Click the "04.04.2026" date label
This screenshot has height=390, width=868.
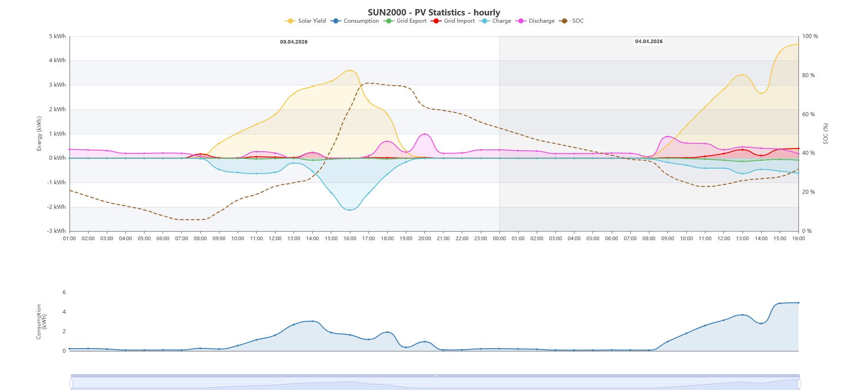tap(649, 41)
